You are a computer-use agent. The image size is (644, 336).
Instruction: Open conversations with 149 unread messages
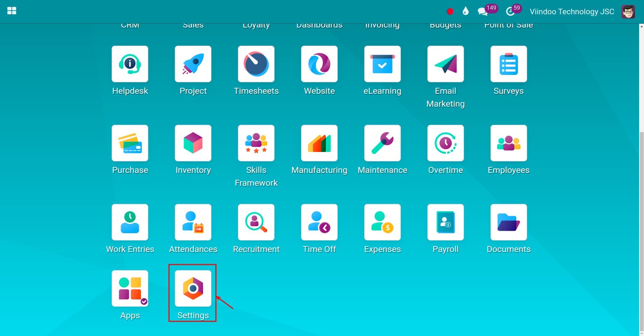(487, 10)
